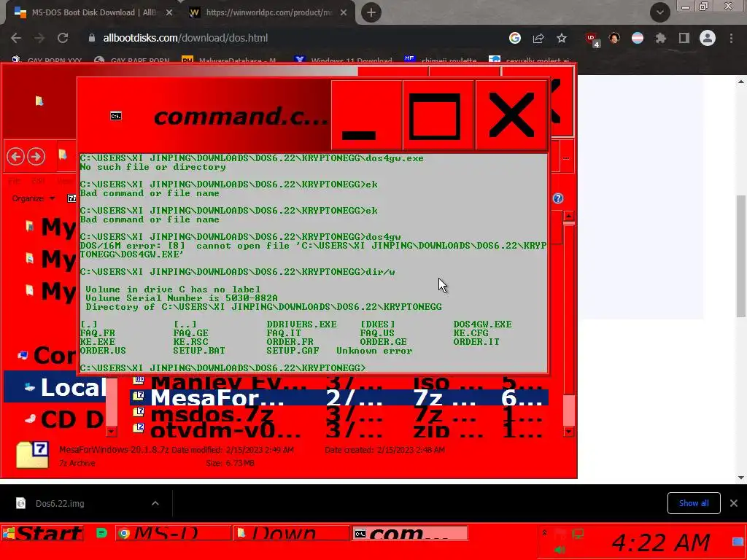Screen dimensions: 747x560
Task: Switch to the Downloads folder taskbar button
Action: (291, 533)
